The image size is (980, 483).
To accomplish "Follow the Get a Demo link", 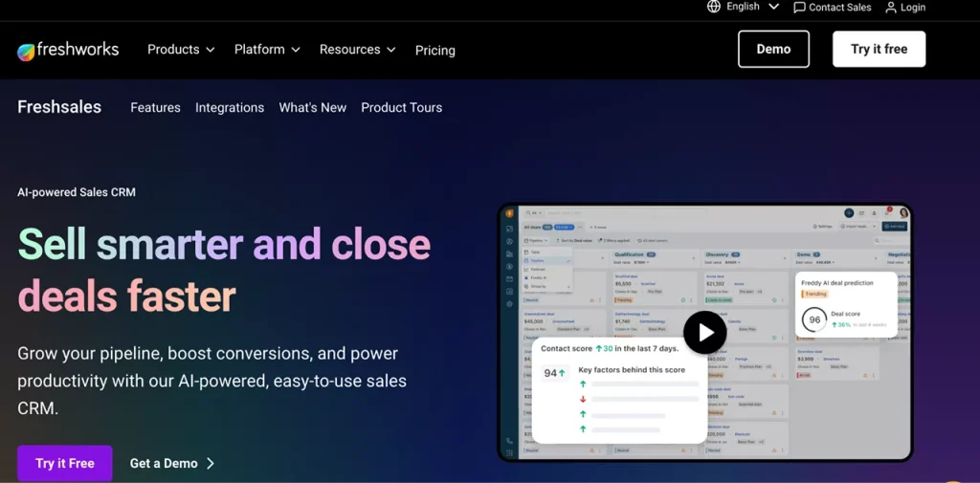I will [172, 463].
